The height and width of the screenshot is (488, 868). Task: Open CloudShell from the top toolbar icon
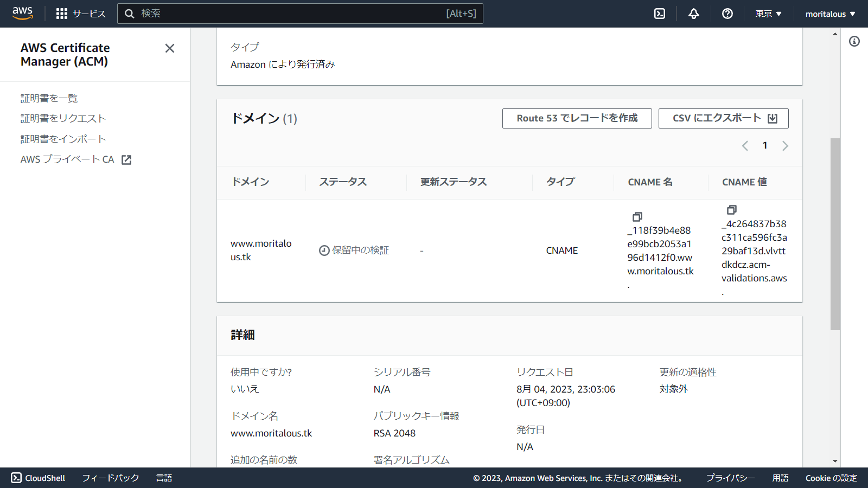659,14
